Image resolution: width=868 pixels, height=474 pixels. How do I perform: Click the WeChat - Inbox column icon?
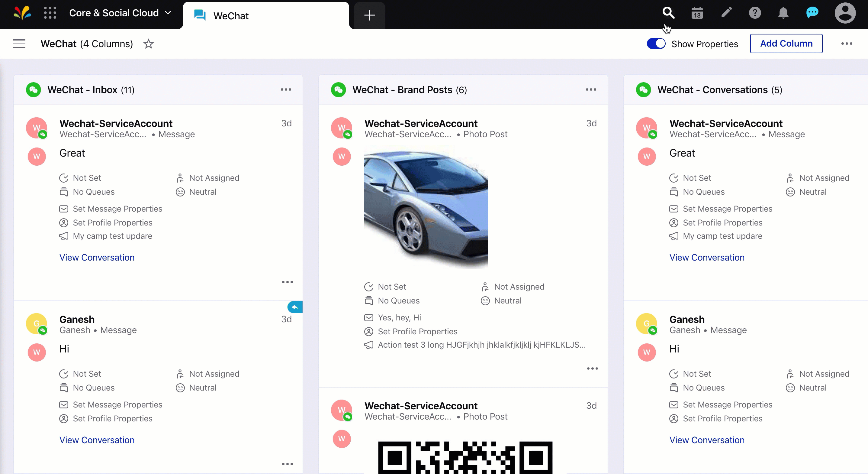[33, 90]
